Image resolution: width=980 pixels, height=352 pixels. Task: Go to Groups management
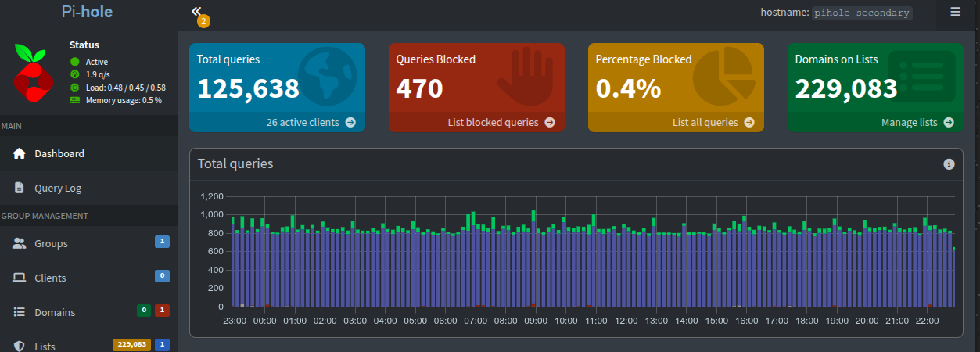click(x=51, y=243)
